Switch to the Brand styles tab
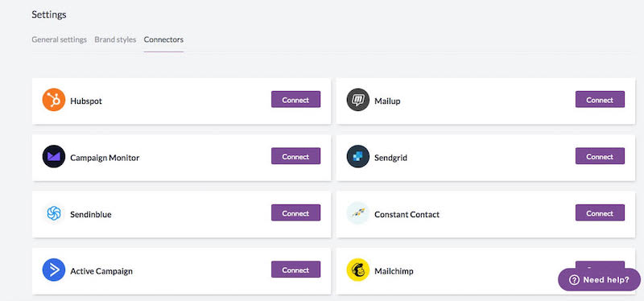This screenshot has width=644, height=301. (115, 39)
